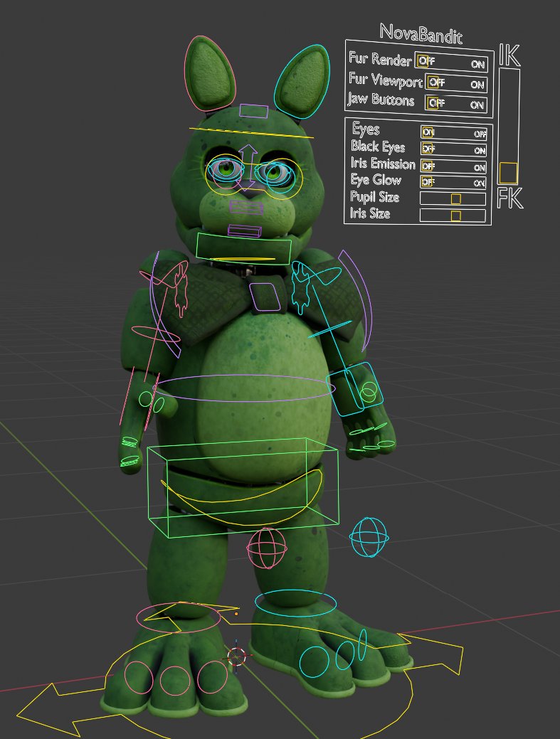Select the purple torso ring control
Image resolution: width=560 pixels, height=739 pixels.
coord(245,388)
